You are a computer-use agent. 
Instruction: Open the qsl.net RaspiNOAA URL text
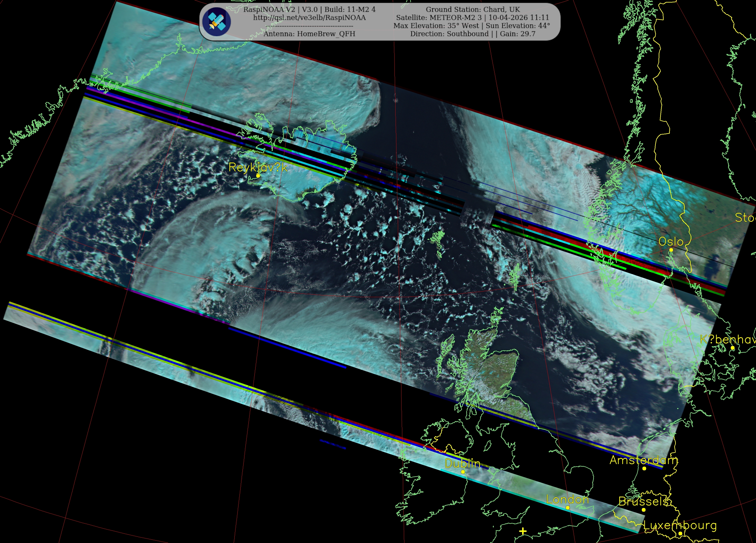(x=309, y=18)
